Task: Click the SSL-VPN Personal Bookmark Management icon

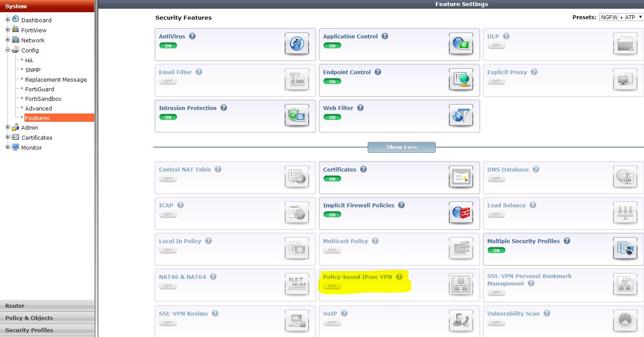Action: pyautogui.click(x=625, y=284)
